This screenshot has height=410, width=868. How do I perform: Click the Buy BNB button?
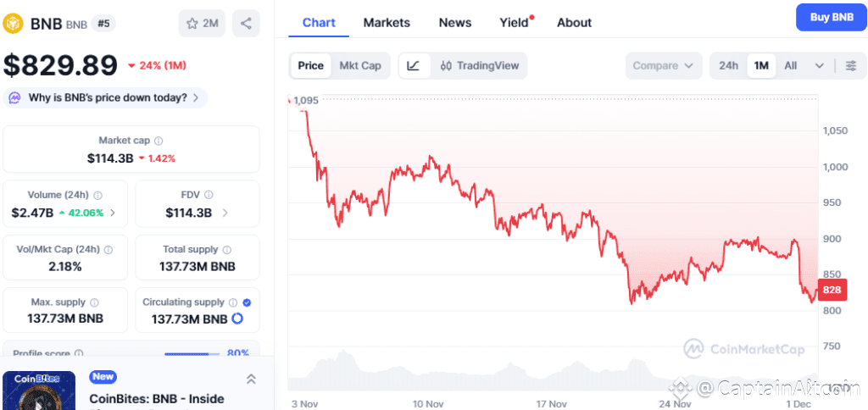[831, 17]
